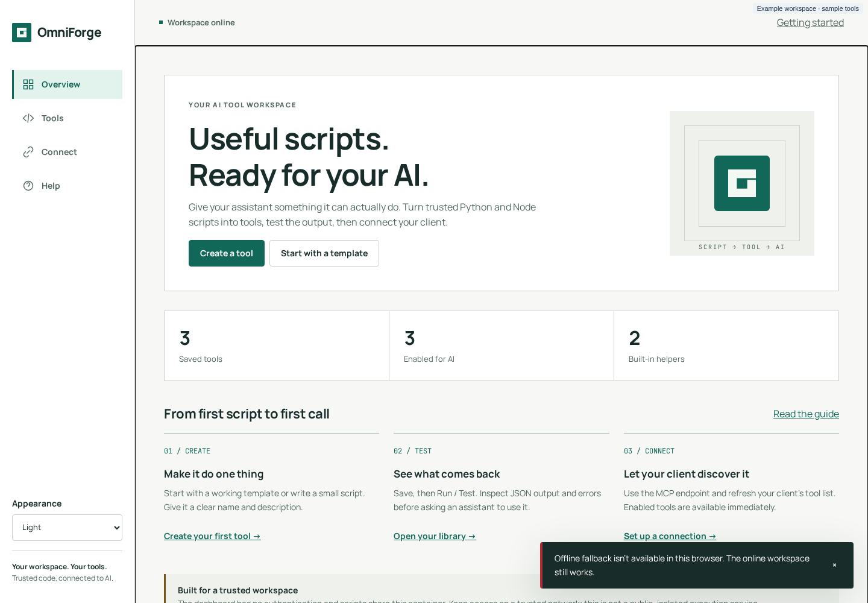Click the OmniForge logo icon in sidebar

22,33
